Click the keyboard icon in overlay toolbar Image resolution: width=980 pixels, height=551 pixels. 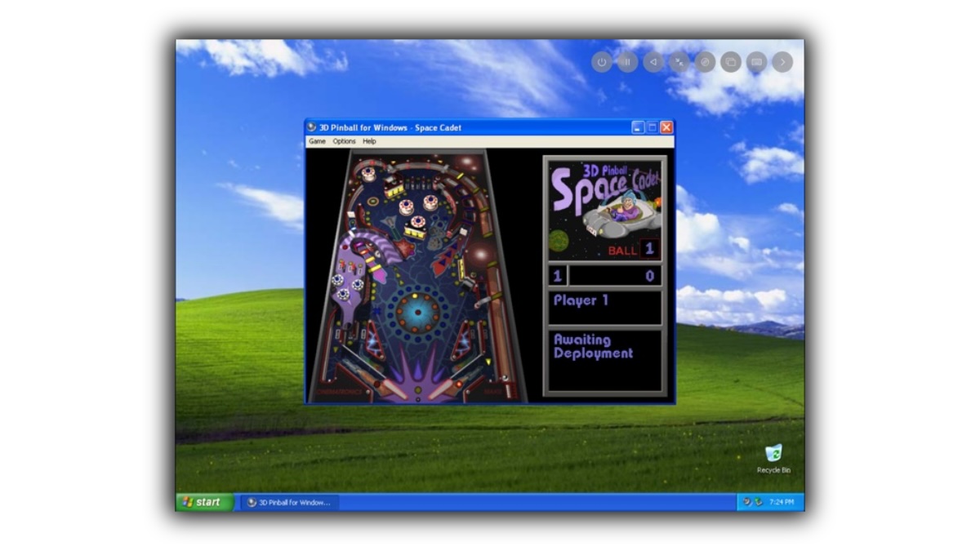point(757,62)
